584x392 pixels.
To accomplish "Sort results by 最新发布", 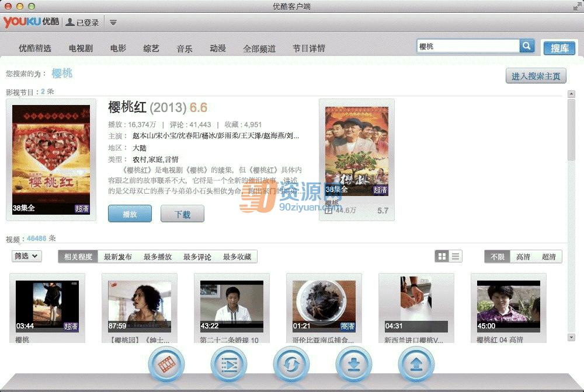I will pos(118,257).
